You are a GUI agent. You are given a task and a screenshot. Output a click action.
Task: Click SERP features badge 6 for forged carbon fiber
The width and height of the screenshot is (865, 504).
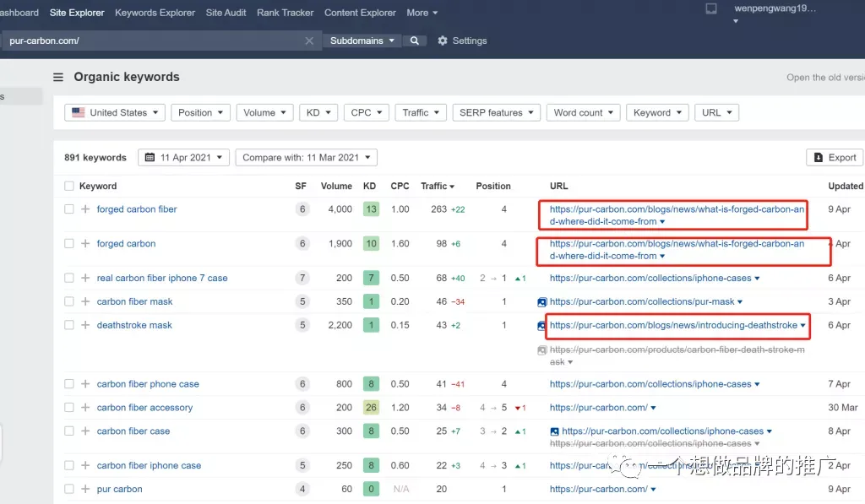(x=302, y=209)
